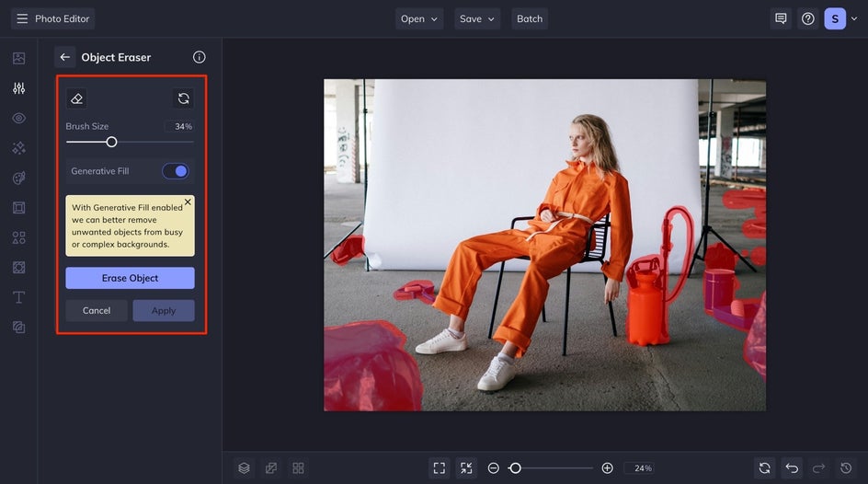Open the Artsy palette sidebar icon
868x484 pixels.
click(18, 178)
